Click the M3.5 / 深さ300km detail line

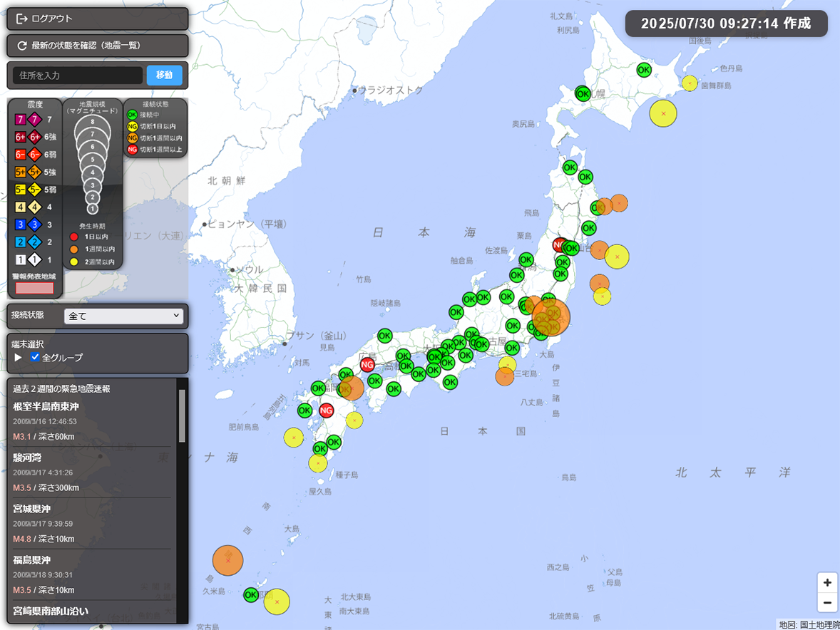pyautogui.click(x=46, y=487)
